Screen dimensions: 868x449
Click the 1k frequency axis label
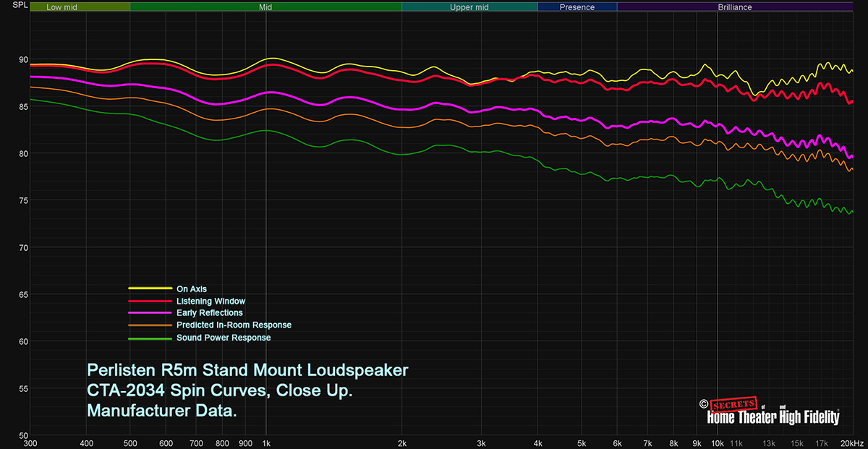pyautogui.click(x=266, y=443)
